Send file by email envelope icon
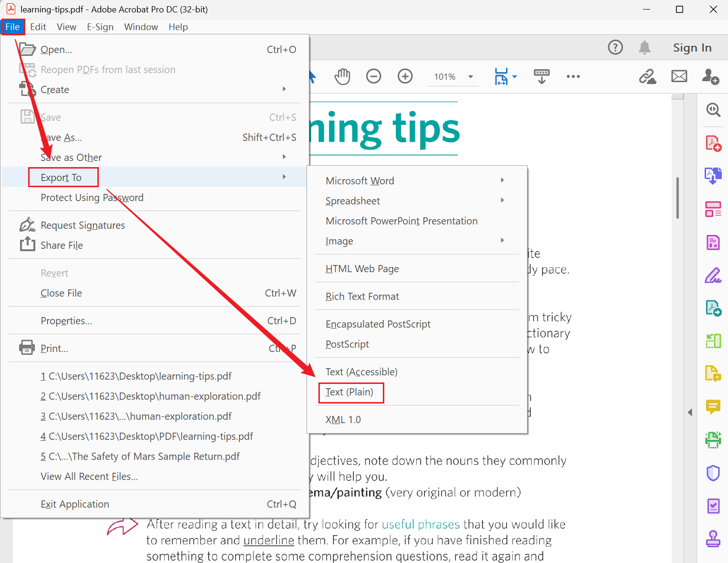Image resolution: width=728 pixels, height=563 pixels. pos(679,76)
